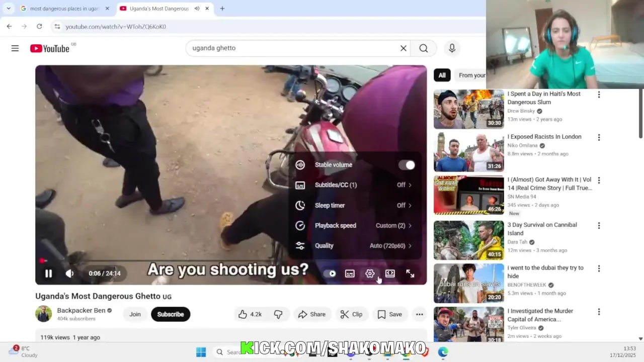
Task: Toggle the autoplay switch in player
Action: [x=330, y=274]
